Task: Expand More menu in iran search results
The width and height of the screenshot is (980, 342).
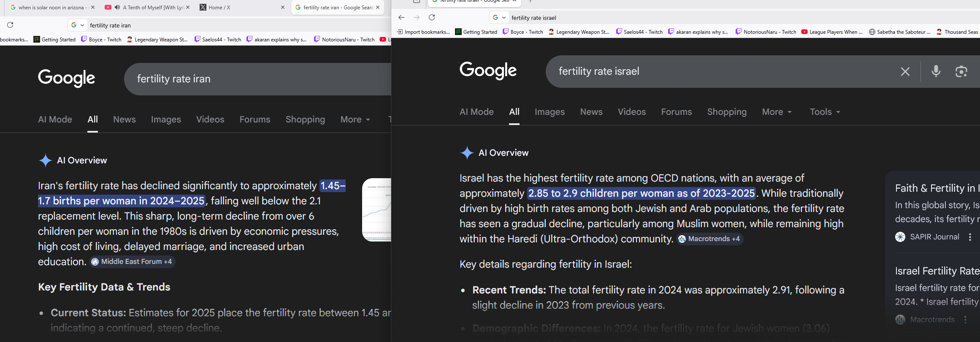Action: tap(355, 119)
